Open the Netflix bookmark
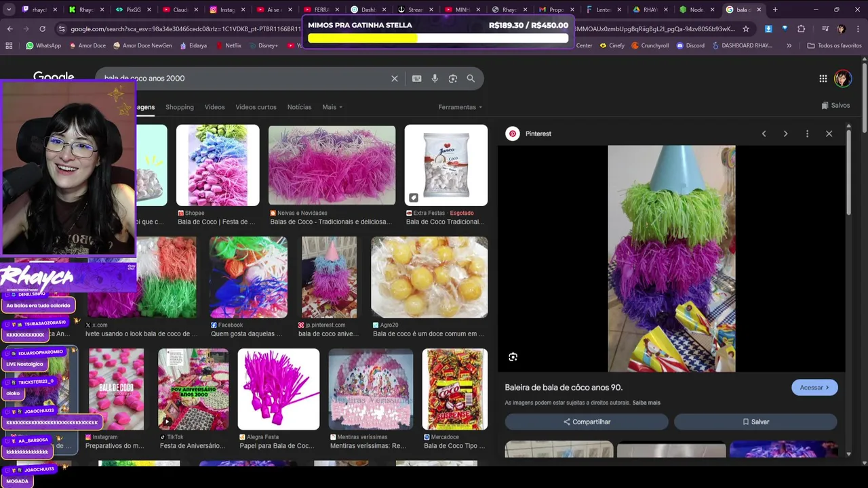Viewport: 868px width, 488px height. (x=229, y=45)
